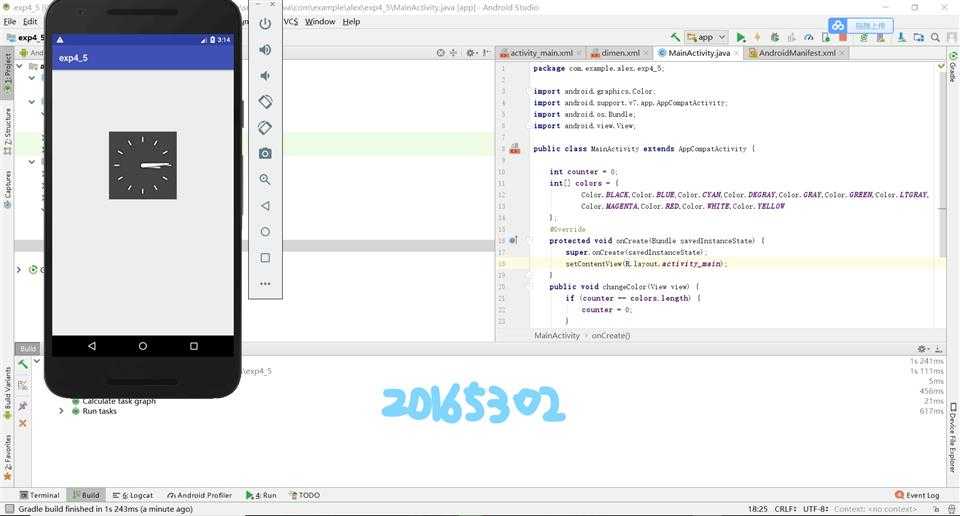Open emulator extended controls (three dots)
This screenshot has height=516, width=960.
pyautogui.click(x=265, y=284)
